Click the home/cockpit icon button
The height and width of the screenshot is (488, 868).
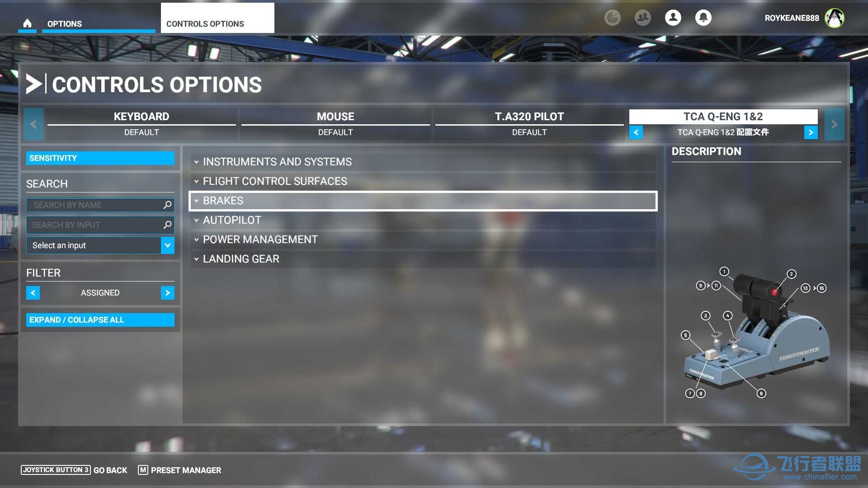pyautogui.click(x=28, y=23)
